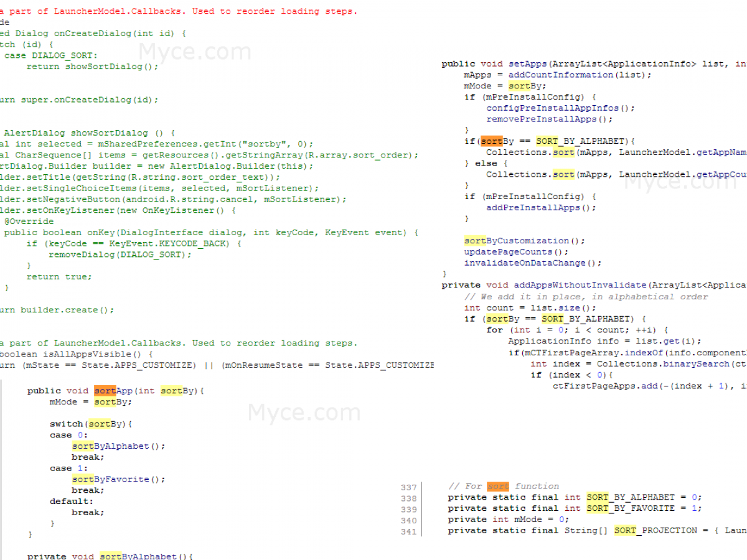This screenshot has width=747, height=560.
Task: Click the updatePageCounts() call
Action: click(x=516, y=252)
